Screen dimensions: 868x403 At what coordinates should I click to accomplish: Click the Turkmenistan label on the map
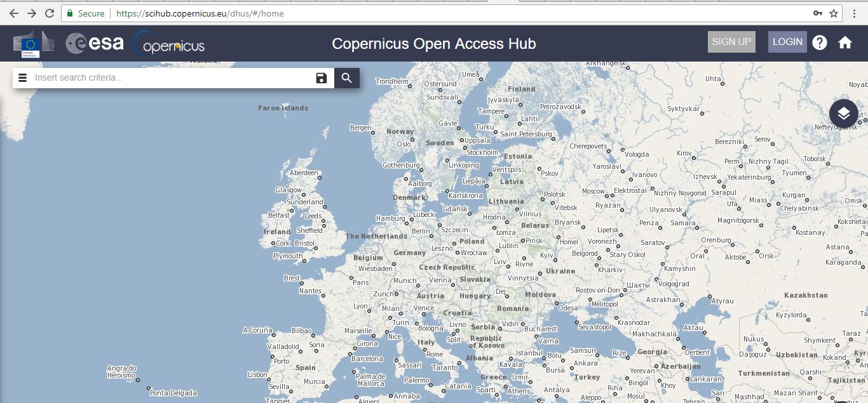[x=763, y=373]
